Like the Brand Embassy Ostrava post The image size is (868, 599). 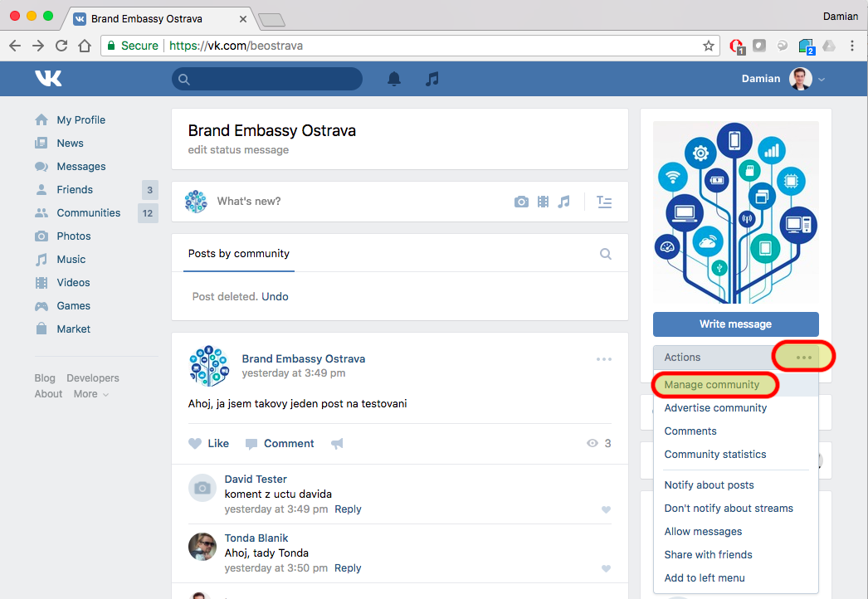pyautogui.click(x=208, y=443)
